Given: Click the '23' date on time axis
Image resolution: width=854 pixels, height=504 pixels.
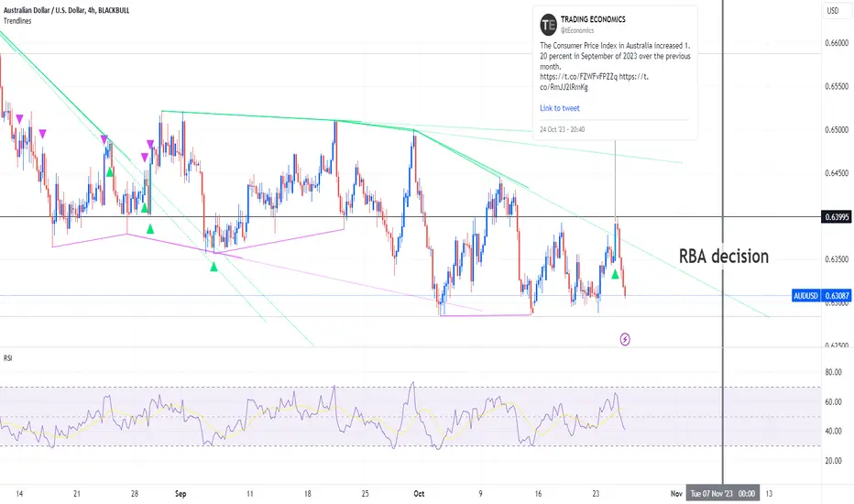Looking at the screenshot, I should [596, 494].
